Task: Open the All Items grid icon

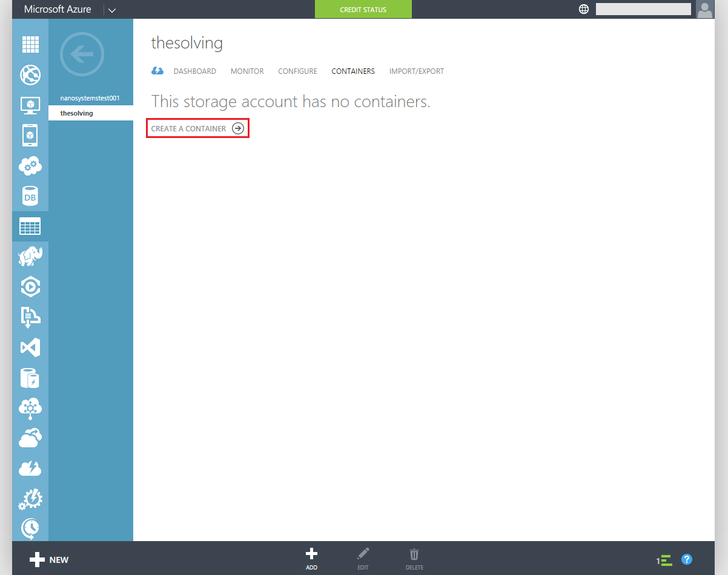Action: pos(30,45)
